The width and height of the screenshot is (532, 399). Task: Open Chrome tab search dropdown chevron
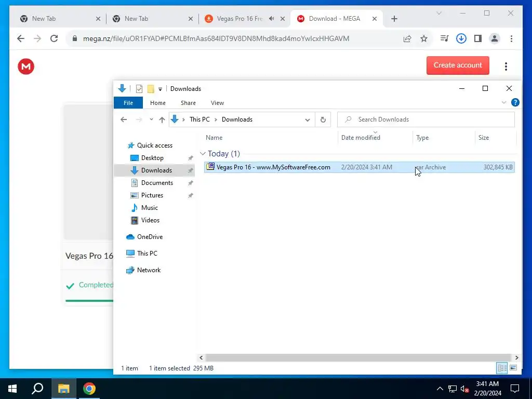pyautogui.click(x=438, y=13)
